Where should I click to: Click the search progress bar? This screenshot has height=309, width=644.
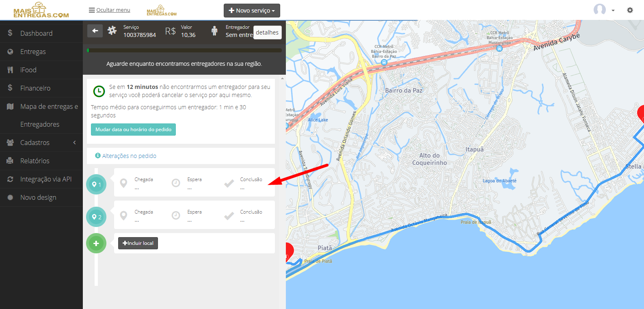click(184, 50)
